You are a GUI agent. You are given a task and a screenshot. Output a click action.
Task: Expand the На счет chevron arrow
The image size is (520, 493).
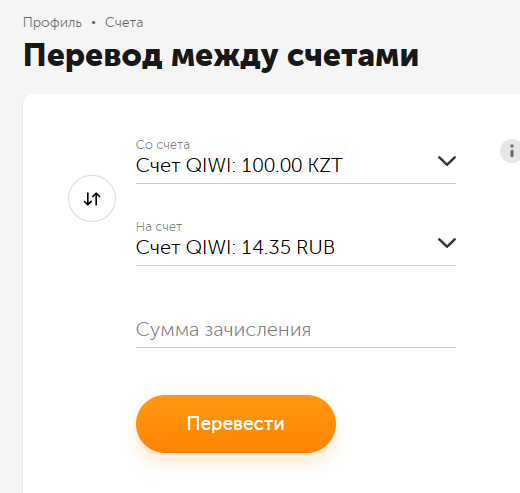tap(447, 243)
